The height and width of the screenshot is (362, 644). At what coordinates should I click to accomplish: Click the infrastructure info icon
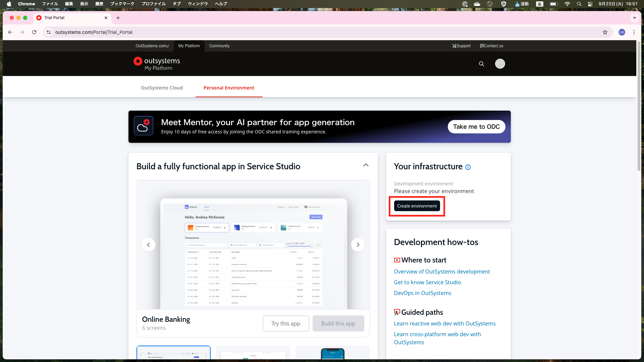coord(468,167)
